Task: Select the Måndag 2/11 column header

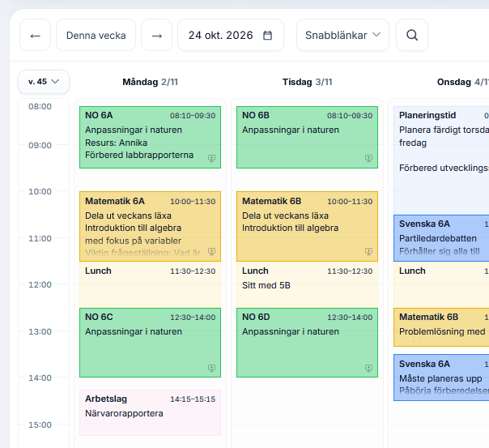Action: 150,82
